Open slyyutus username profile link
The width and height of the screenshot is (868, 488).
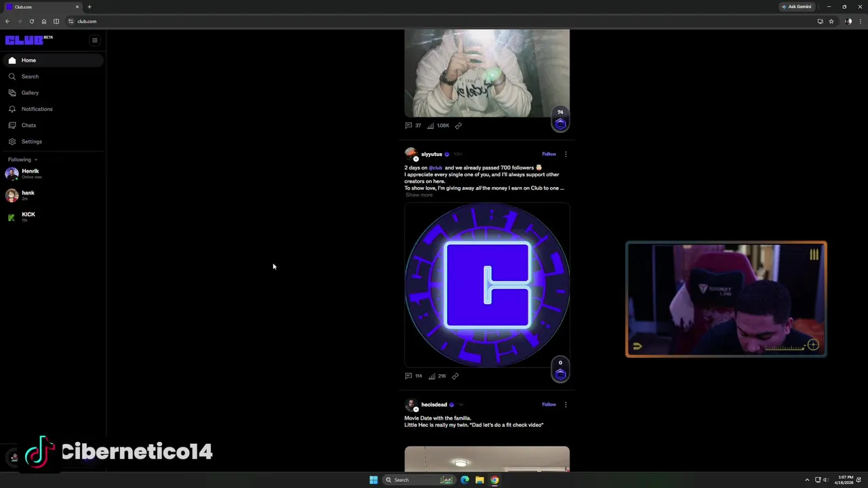tap(431, 154)
